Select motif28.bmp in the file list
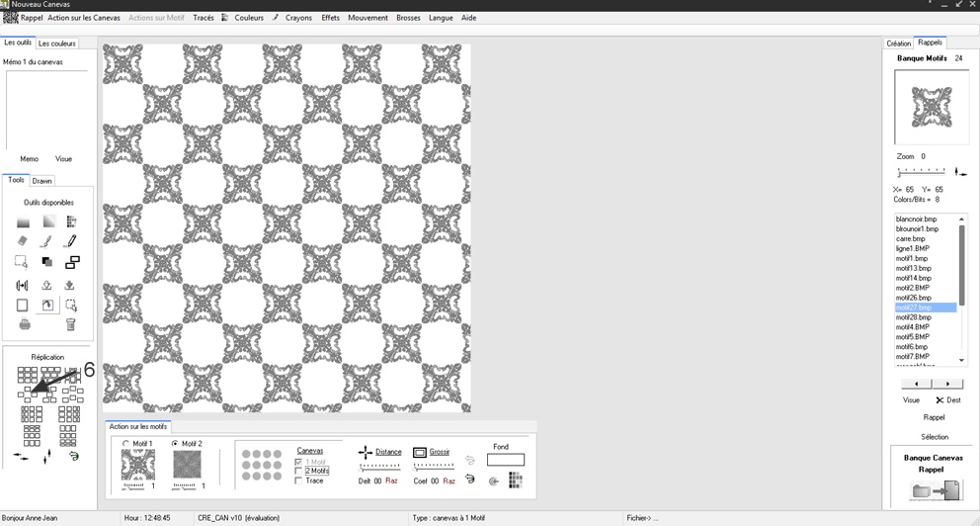The image size is (980, 526). [913, 317]
